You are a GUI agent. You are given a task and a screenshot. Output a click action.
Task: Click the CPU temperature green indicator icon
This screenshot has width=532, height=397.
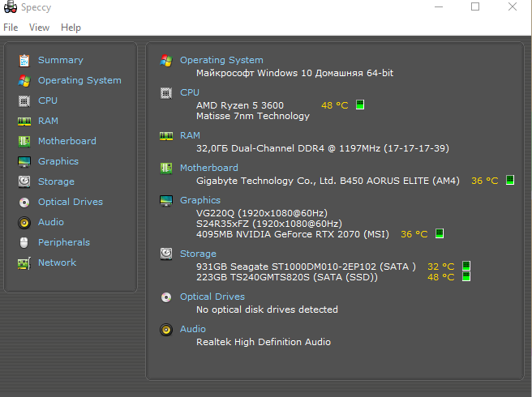(360, 105)
